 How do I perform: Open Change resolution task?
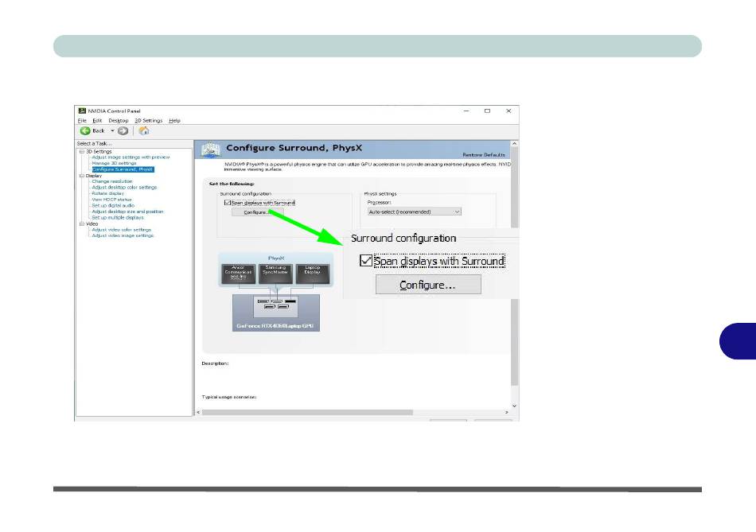pos(112,181)
